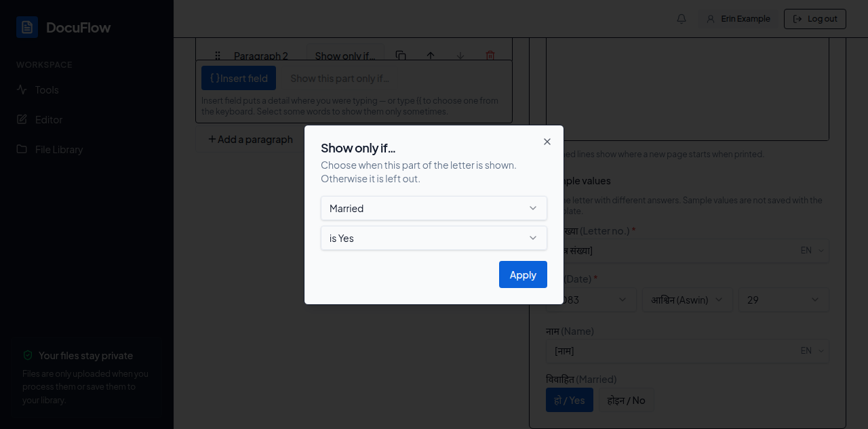Open the Married field dropdown
This screenshot has height=429, width=868.
(x=434, y=208)
